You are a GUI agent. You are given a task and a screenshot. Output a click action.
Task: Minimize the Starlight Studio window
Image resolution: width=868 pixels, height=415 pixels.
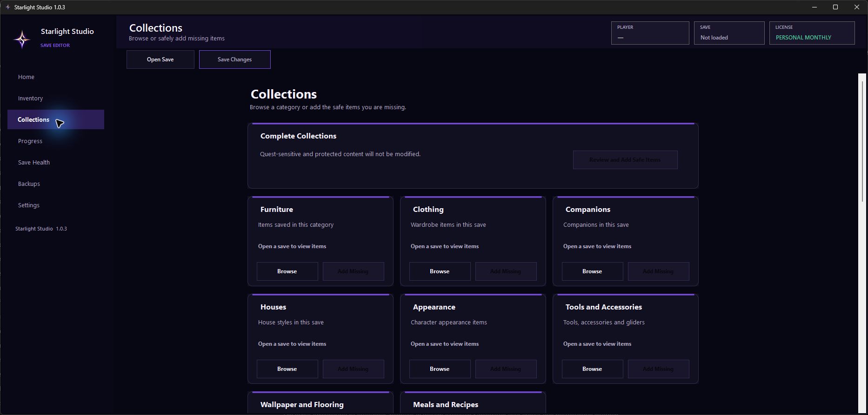(814, 7)
